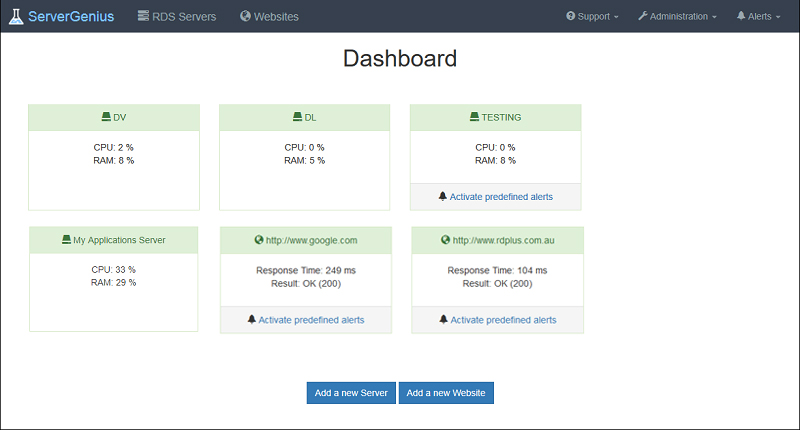Click the server icon beside RDS Servers

[x=144, y=16]
